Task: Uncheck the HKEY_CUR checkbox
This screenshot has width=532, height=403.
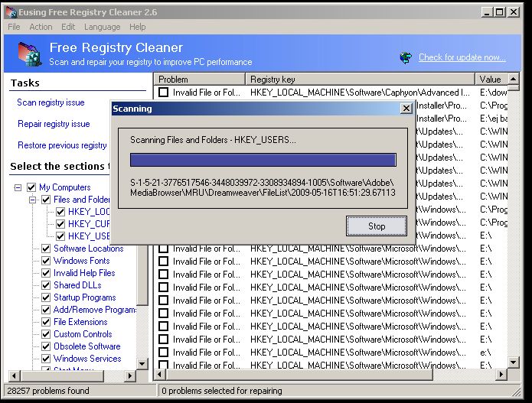Action: 60,224
